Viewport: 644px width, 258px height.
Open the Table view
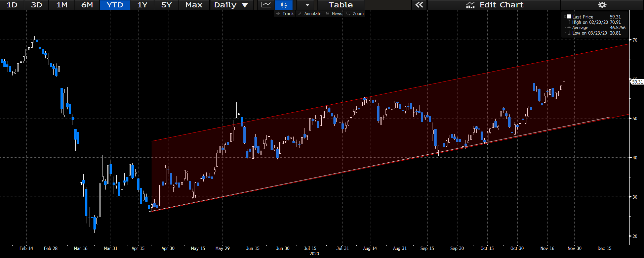(x=340, y=5)
